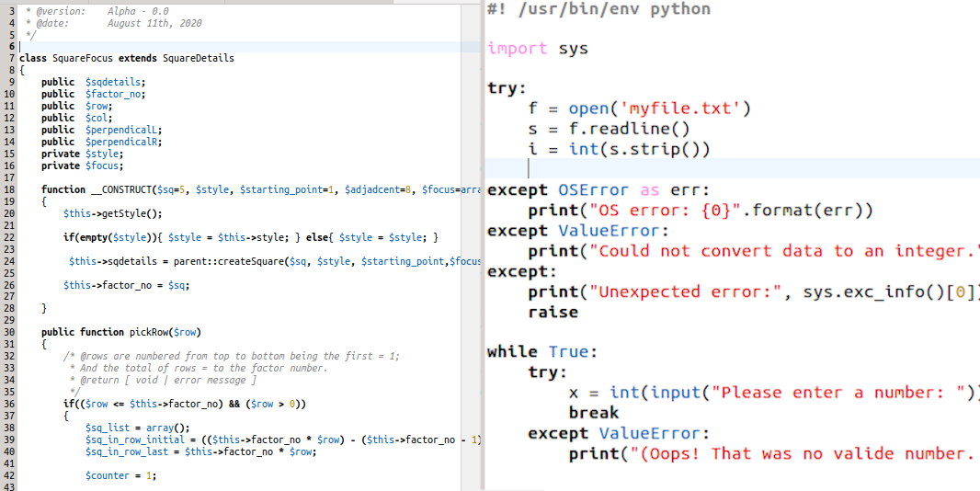Place cursor on highlighted blank Python line
Image resolution: width=980 pixels, height=491 pixels.
(x=732, y=168)
